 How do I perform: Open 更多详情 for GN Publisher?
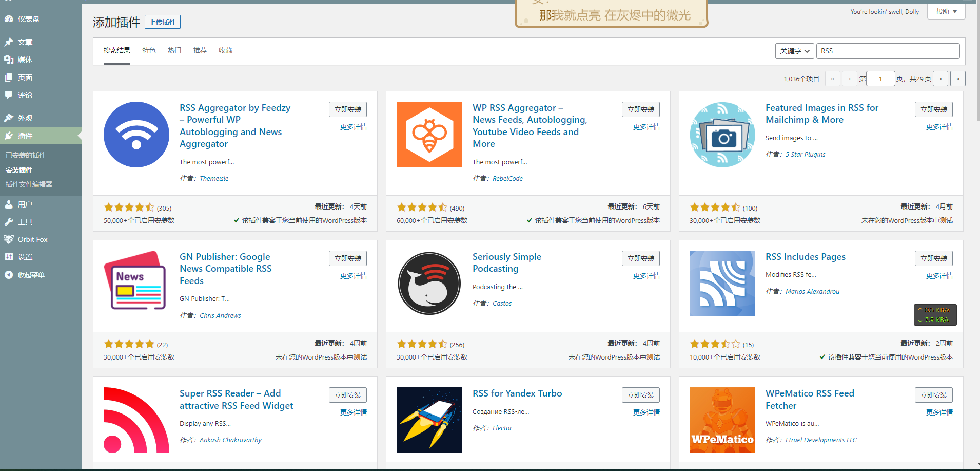tap(354, 276)
